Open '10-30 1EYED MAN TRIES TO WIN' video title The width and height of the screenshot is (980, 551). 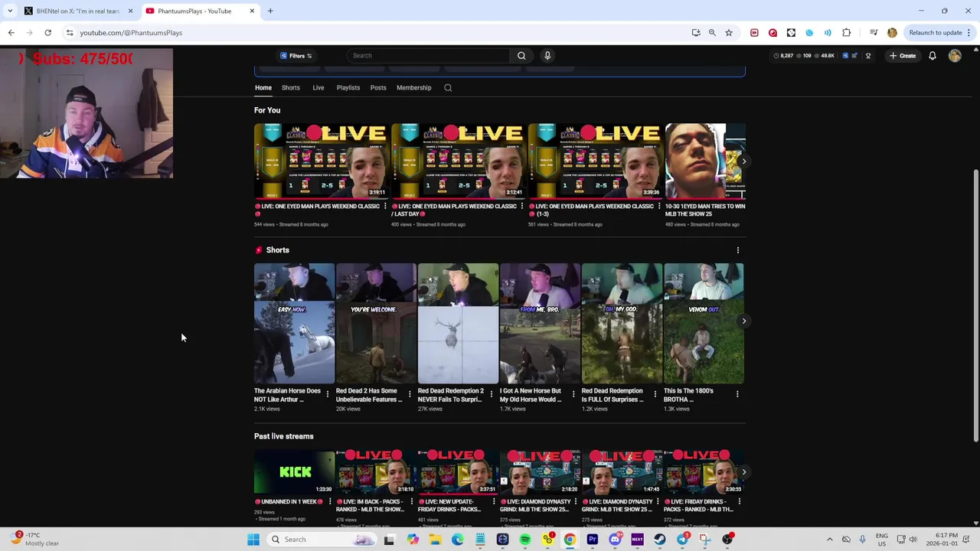click(x=705, y=210)
